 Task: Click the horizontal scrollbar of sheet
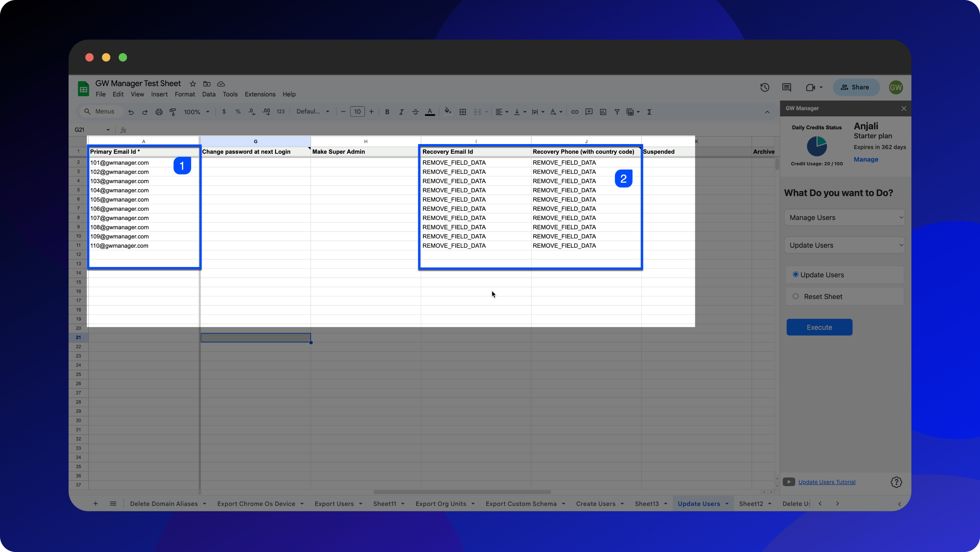tap(462, 492)
